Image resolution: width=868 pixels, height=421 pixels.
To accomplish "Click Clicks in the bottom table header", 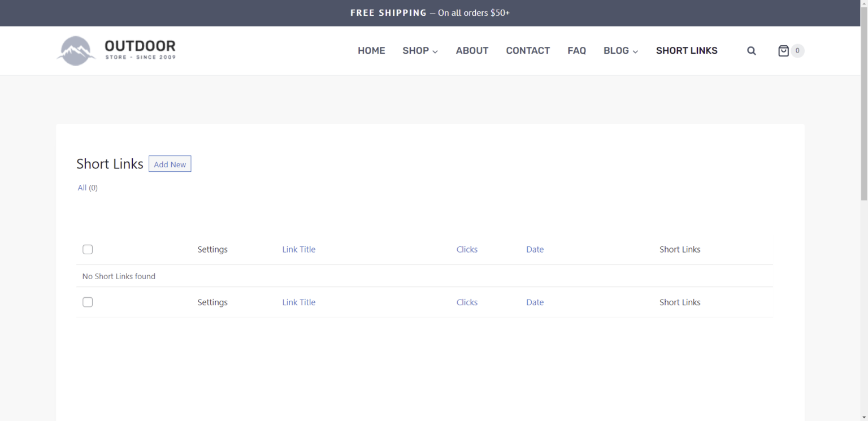I will 467,302.
